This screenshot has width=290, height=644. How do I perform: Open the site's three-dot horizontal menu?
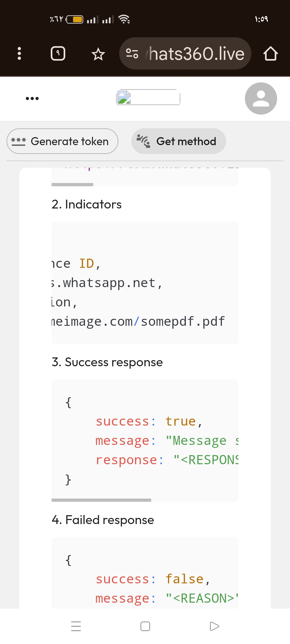[32, 98]
